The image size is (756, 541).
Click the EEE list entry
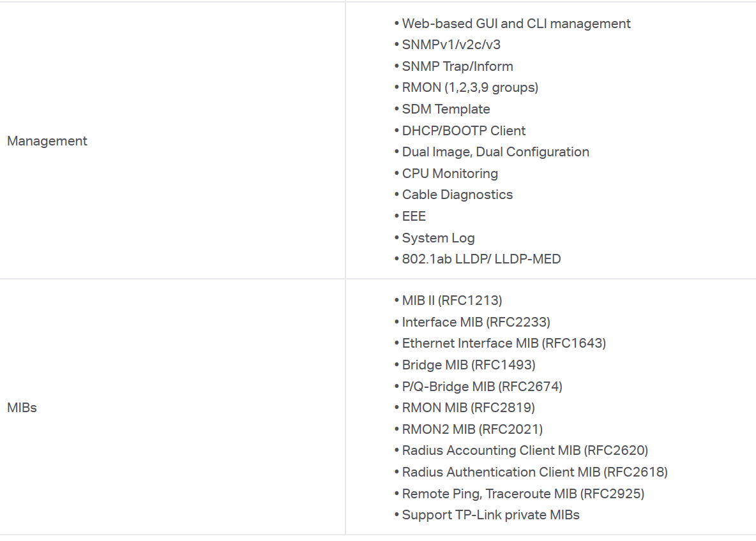[x=414, y=216]
